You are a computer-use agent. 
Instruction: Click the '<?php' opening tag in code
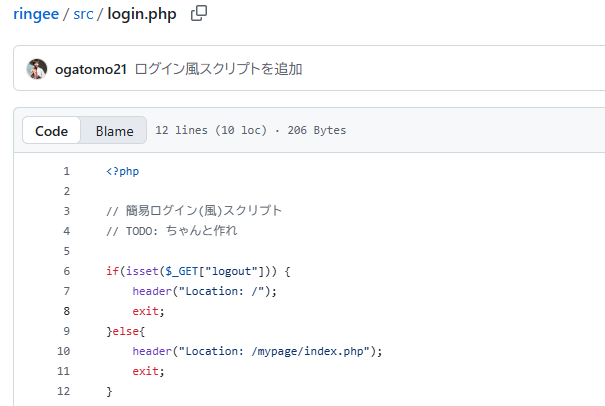pyautogui.click(x=122, y=171)
